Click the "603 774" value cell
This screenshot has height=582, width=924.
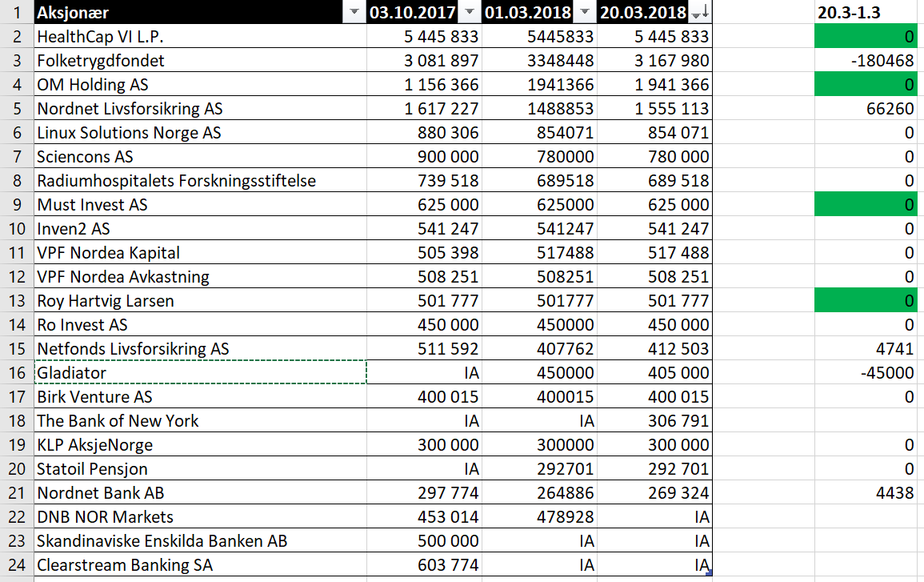[424, 565]
